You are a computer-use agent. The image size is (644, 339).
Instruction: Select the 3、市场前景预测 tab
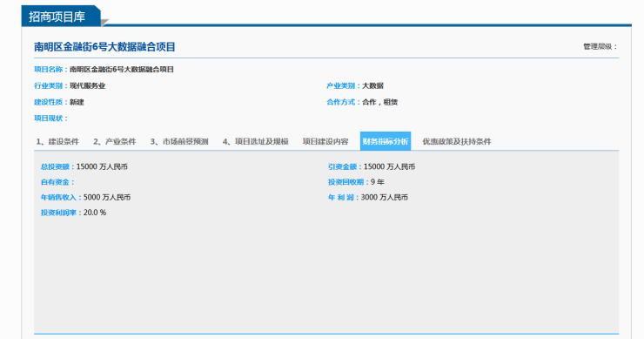coord(179,141)
